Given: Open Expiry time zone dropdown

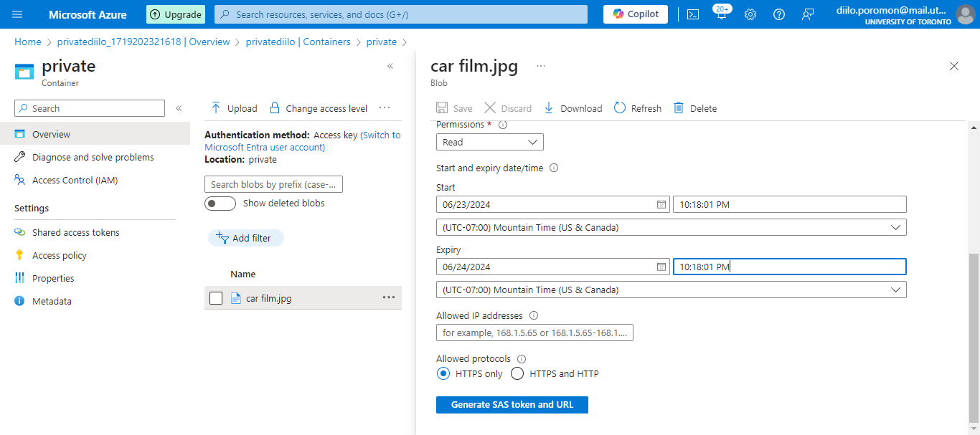Looking at the screenshot, I should point(671,290).
